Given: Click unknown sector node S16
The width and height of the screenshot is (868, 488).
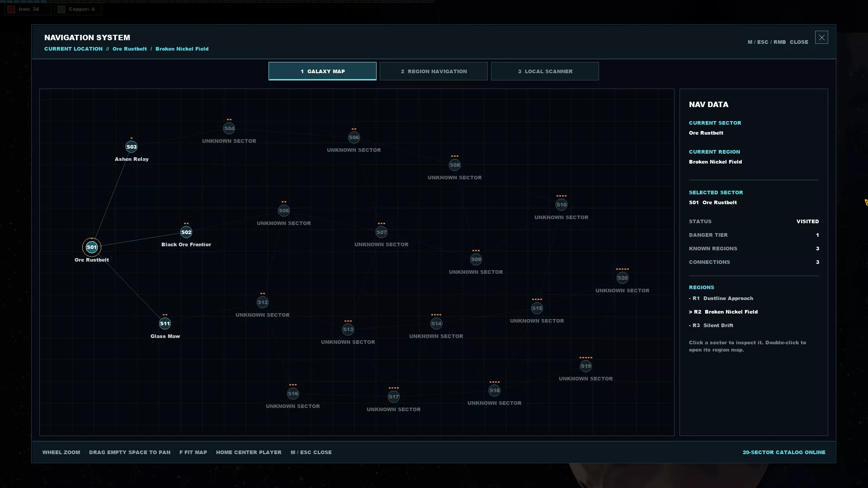Looking at the screenshot, I should [x=293, y=394].
